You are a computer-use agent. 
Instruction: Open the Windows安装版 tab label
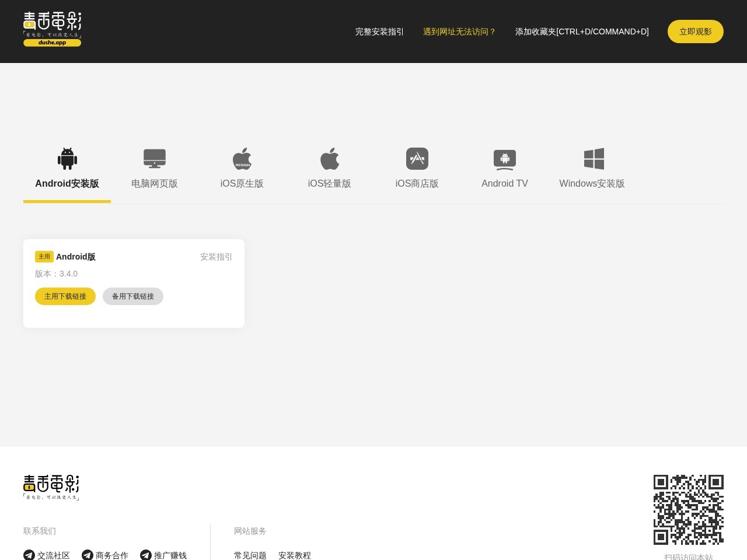[592, 184]
